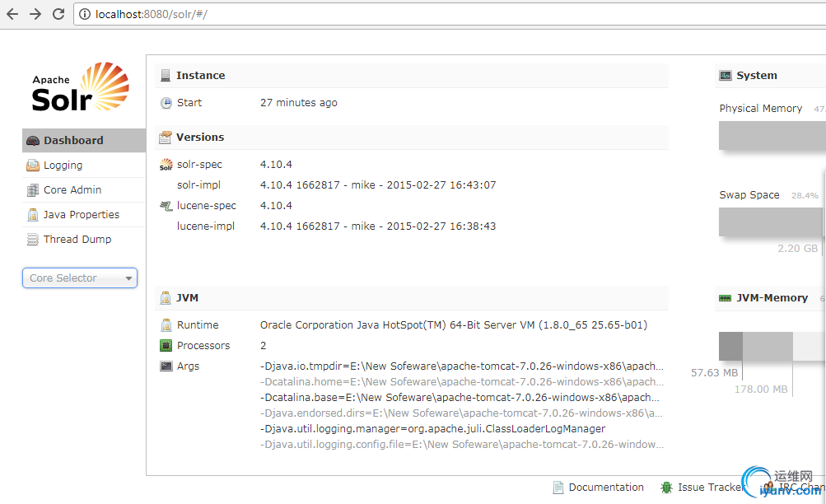This screenshot has height=504, width=826.
Task: Click the Versions section heading
Action: pos(200,137)
